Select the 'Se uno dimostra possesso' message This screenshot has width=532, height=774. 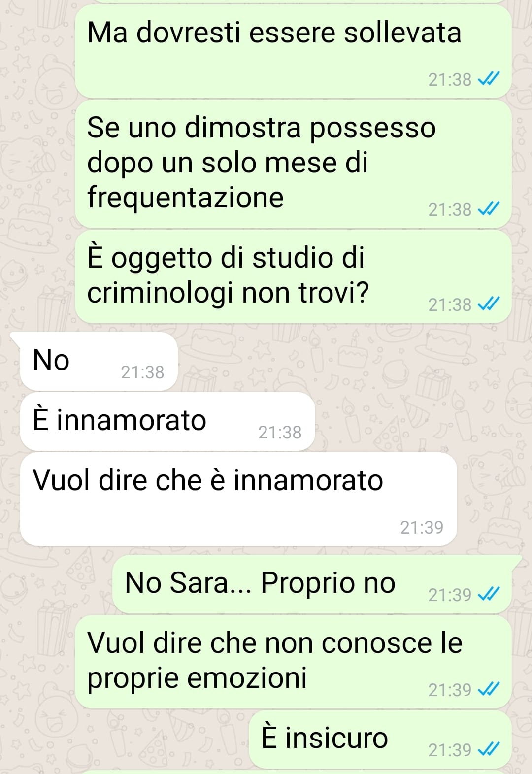point(293,164)
